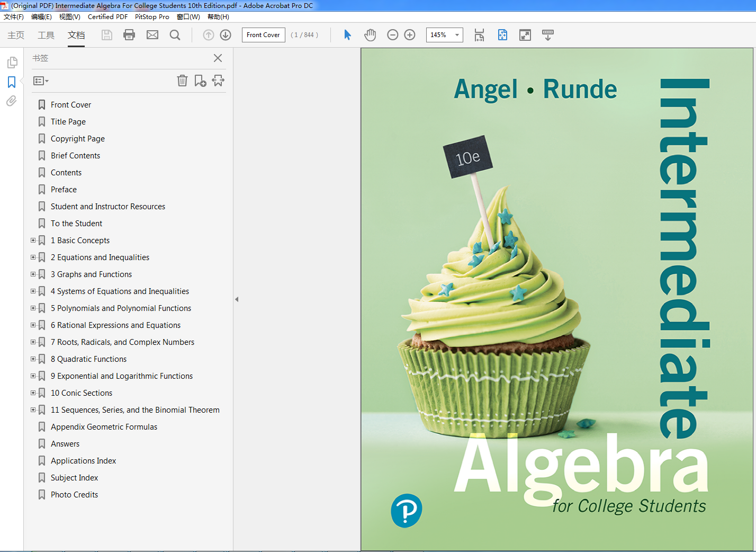The height and width of the screenshot is (552, 756).
Task: Open the Page thumbnails panel icon
Action: 12,63
